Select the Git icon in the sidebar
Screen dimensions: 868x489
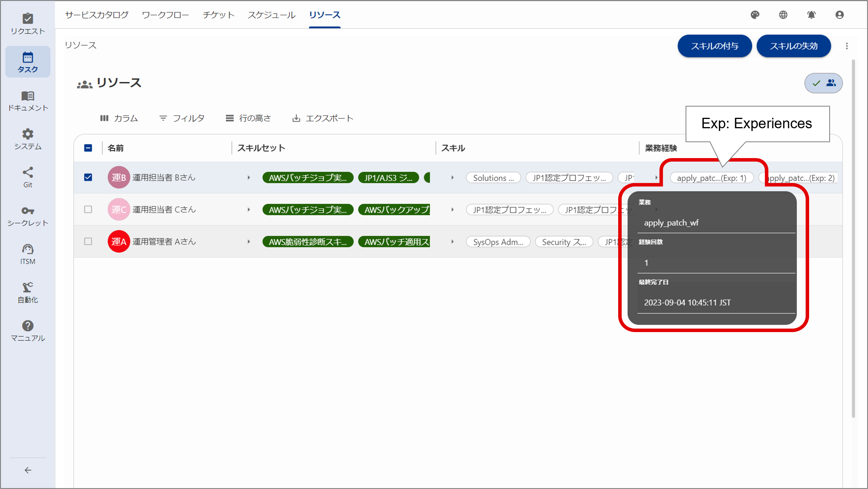pyautogui.click(x=28, y=176)
